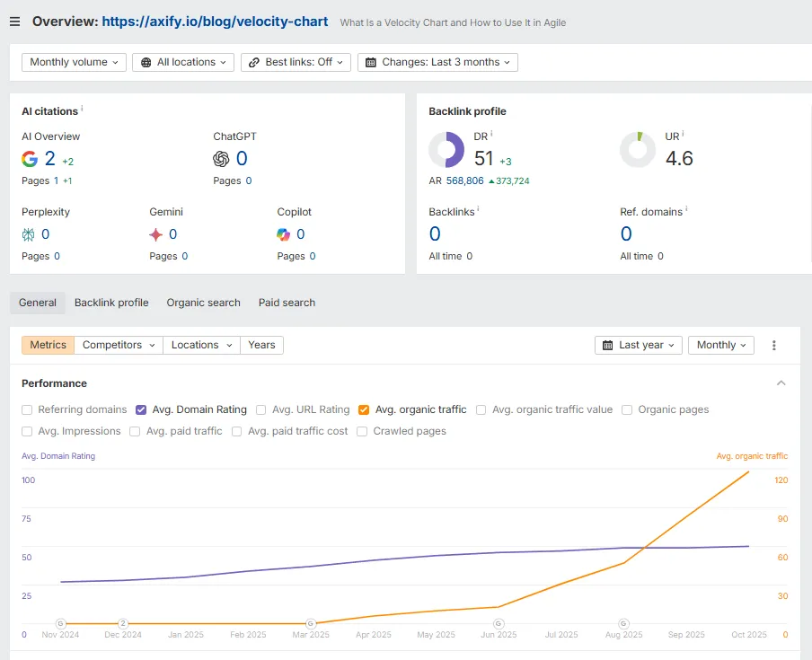Click the Perplexity logo icon

(x=29, y=234)
